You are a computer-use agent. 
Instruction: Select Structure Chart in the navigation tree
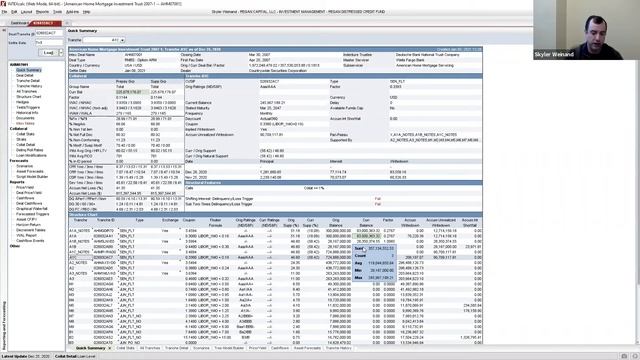(x=29, y=97)
